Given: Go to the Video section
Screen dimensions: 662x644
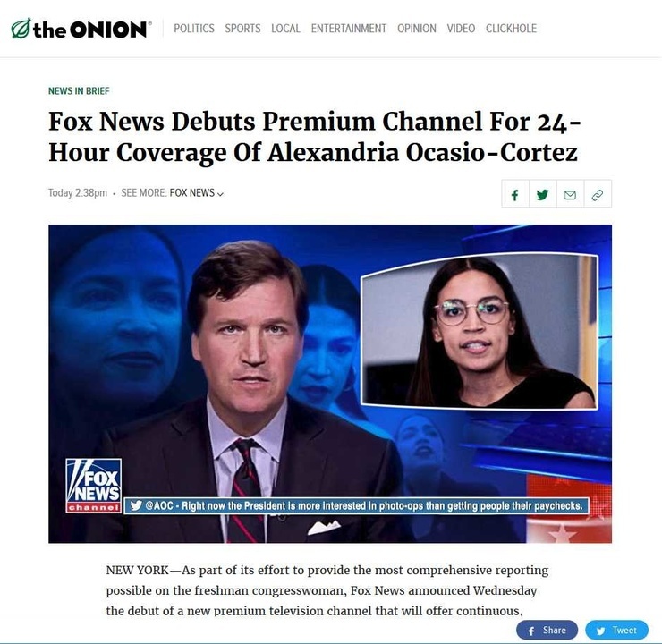Looking at the screenshot, I should coord(461,29).
